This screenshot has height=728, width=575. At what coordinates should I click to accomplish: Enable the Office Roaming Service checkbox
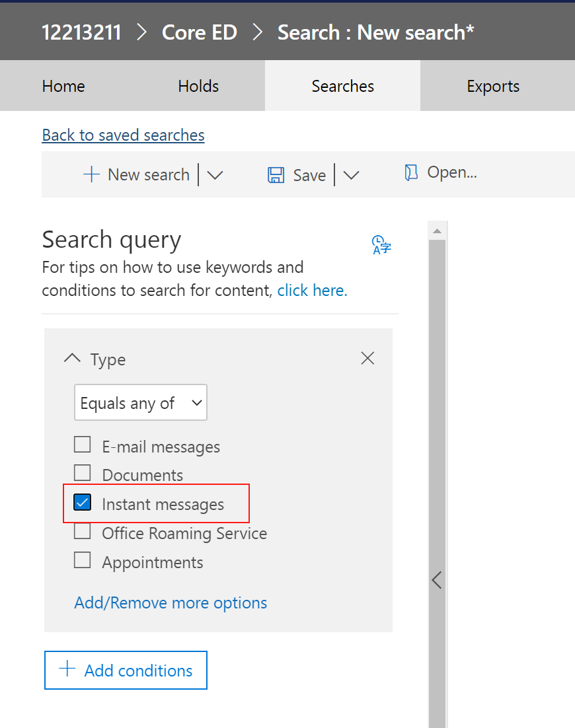pyautogui.click(x=83, y=531)
